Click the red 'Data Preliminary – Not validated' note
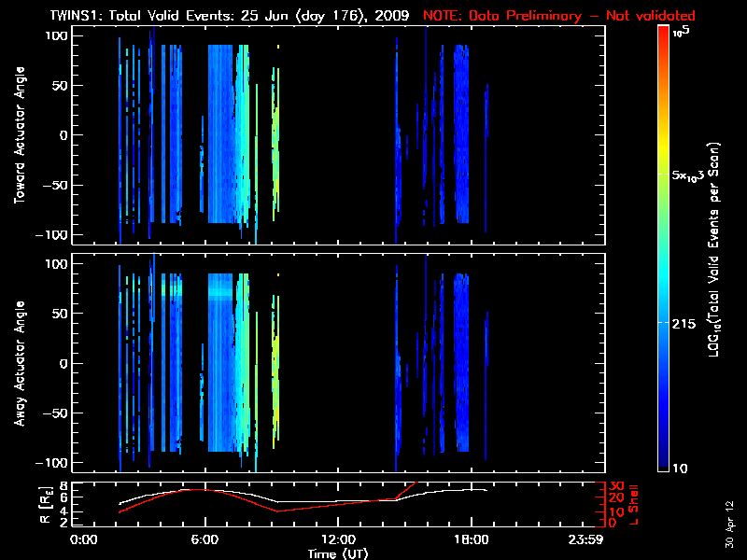 pos(559,16)
